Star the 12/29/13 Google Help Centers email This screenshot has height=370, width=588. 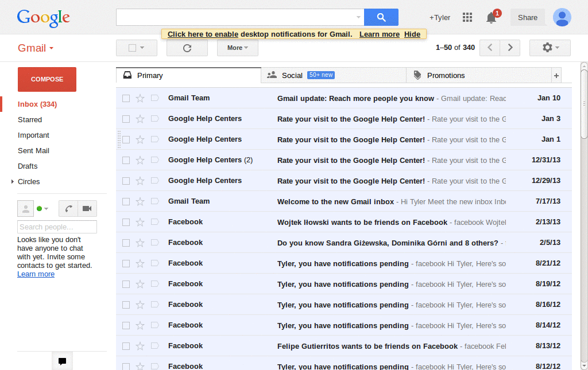click(x=140, y=181)
